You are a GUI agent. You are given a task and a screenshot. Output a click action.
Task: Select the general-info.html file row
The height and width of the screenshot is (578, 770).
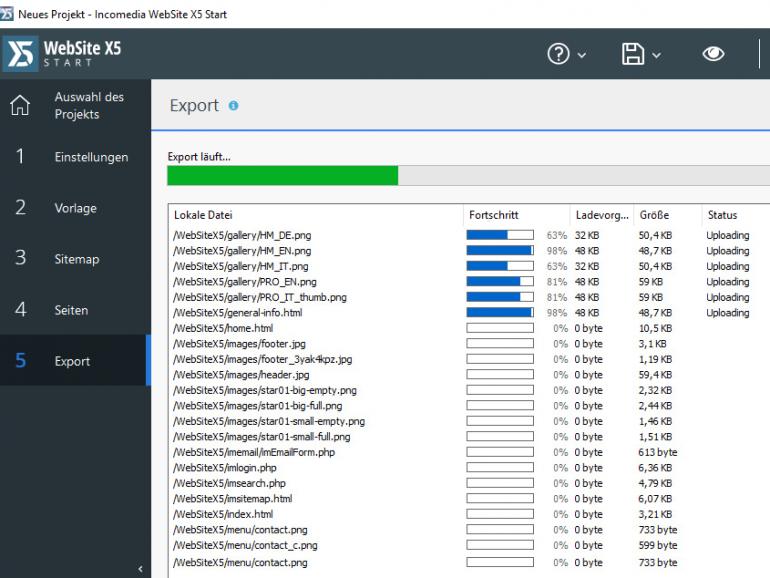tap(238, 313)
